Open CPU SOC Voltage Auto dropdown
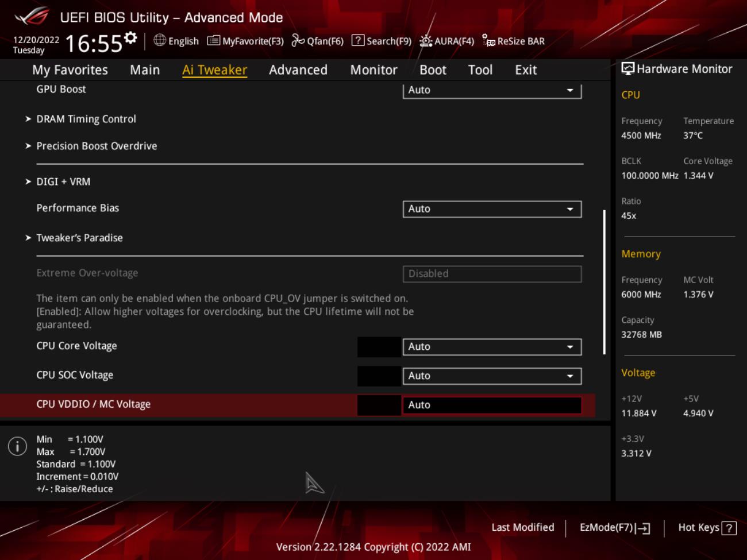 pos(492,376)
